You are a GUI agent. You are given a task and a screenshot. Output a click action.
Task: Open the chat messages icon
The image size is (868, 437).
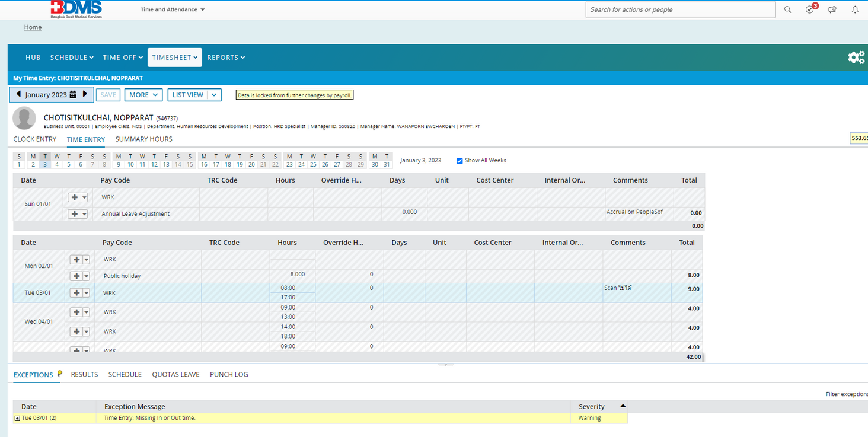pos(832,9)
